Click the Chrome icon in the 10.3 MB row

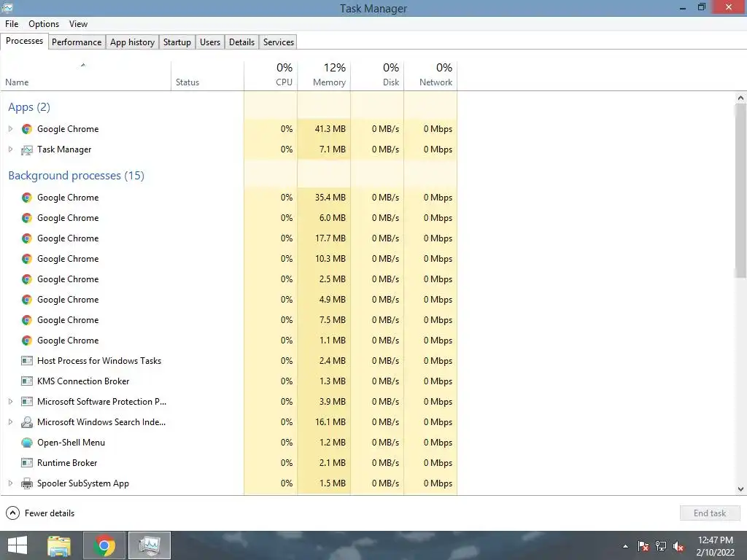point(27,259)
